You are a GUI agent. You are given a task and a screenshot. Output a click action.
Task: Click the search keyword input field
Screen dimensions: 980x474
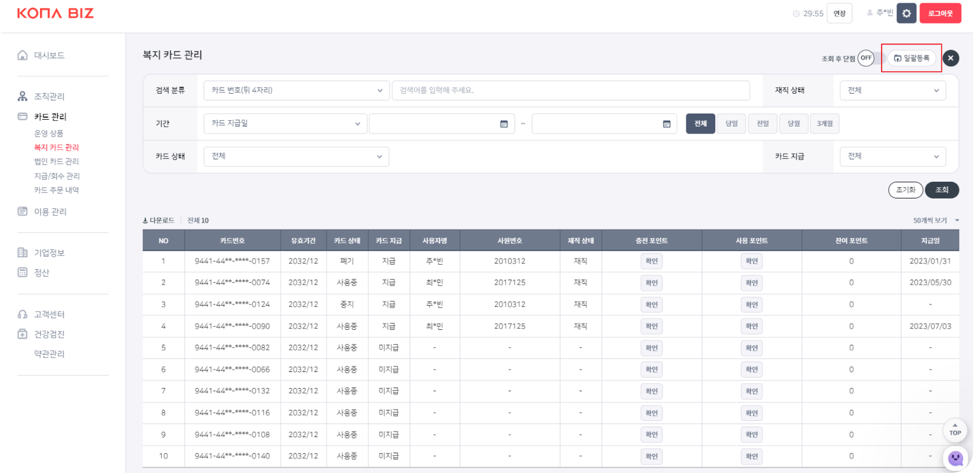[x=571, y=90]
